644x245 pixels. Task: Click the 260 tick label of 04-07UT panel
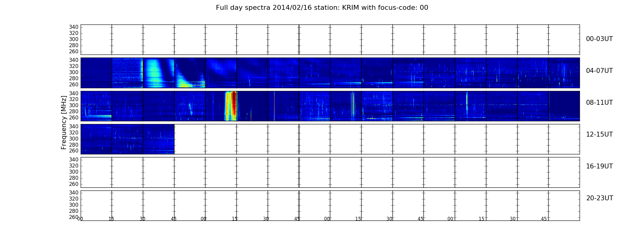[74, 85]
